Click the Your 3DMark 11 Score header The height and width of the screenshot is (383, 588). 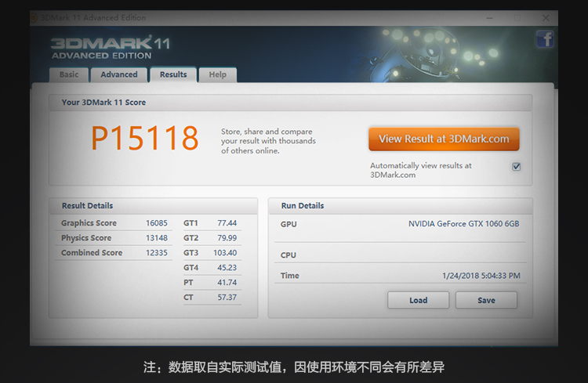(290, 103)
